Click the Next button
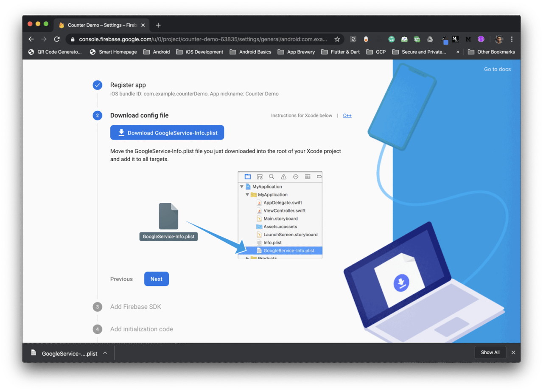The width and height of the screenshot is (543, 392). [x=157, y=279]
